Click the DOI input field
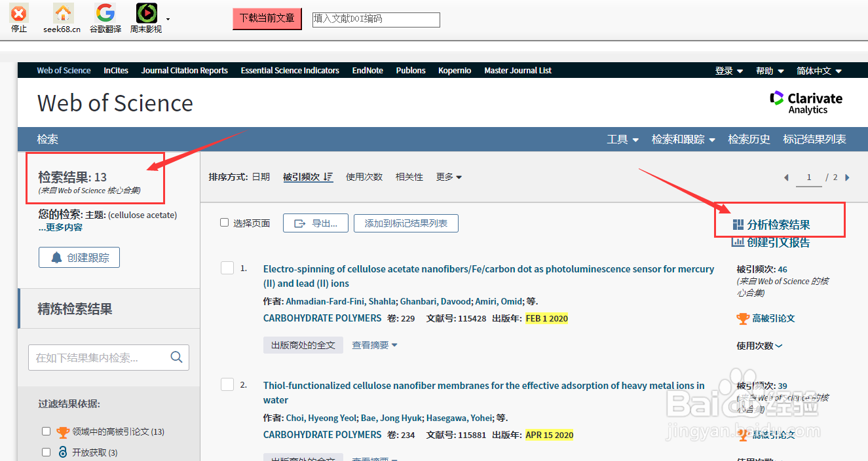Screen dimensions: 868x461 [376, 19]
